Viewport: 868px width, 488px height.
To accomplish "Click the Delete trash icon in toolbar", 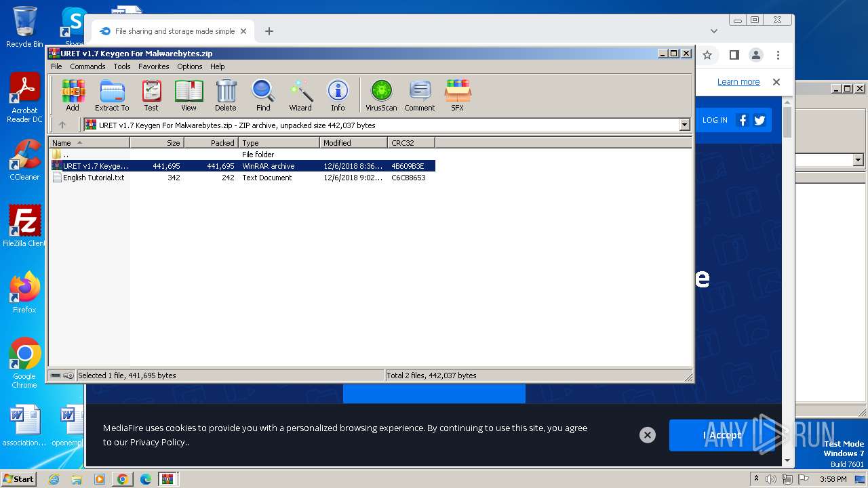I will [x=226, y=96].
